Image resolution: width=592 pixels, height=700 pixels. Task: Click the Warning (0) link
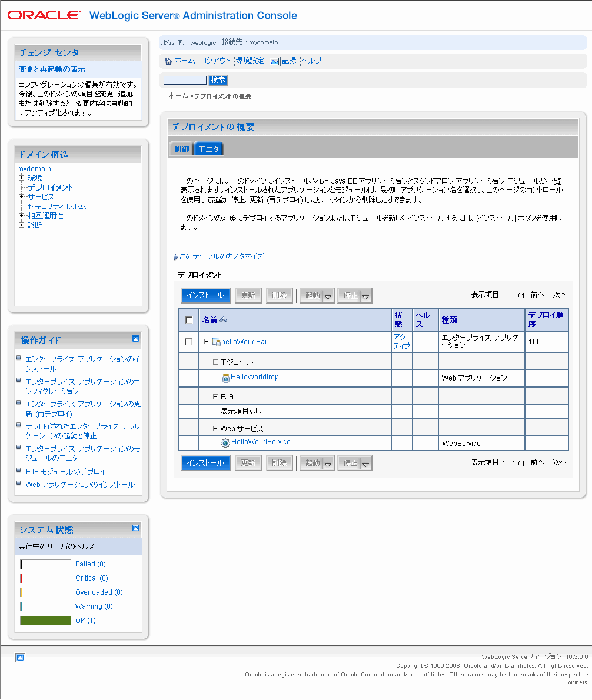(x=94, y=606)
